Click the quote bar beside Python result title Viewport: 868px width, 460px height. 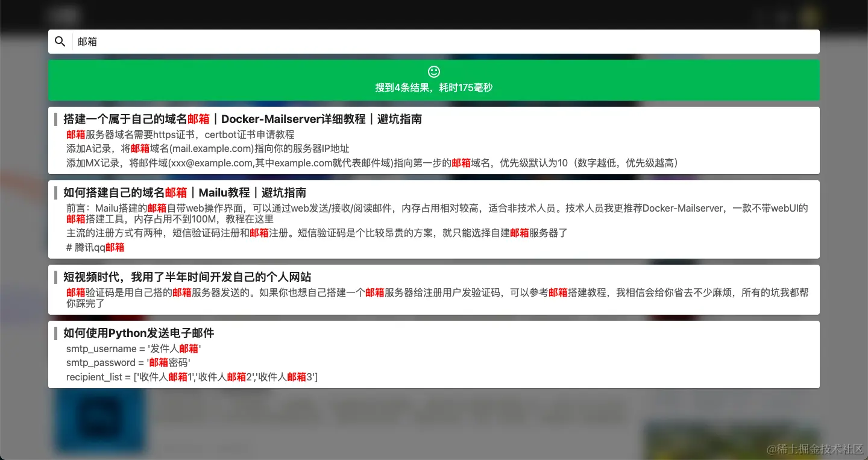coord(56,333)
